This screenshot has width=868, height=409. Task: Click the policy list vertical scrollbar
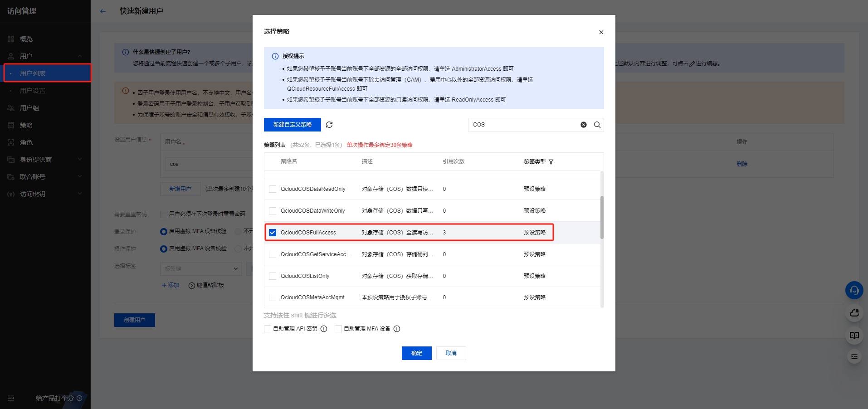point(602,217)
